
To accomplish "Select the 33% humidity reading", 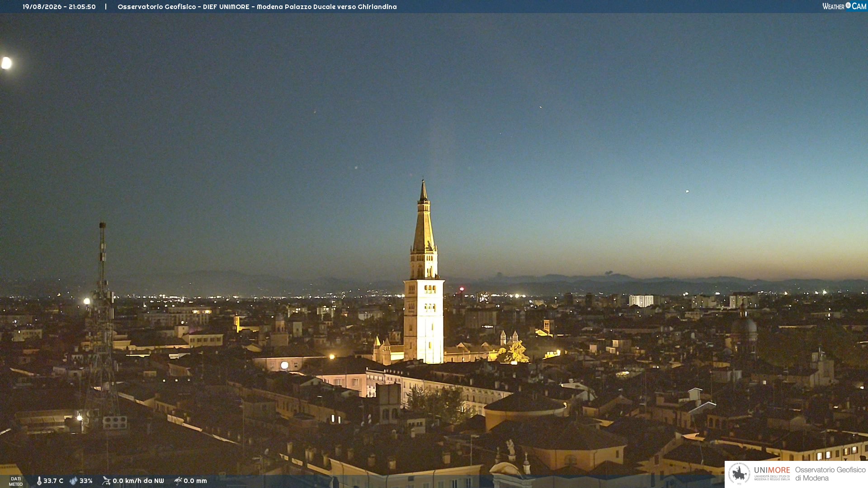I will [x=86, y=481].
